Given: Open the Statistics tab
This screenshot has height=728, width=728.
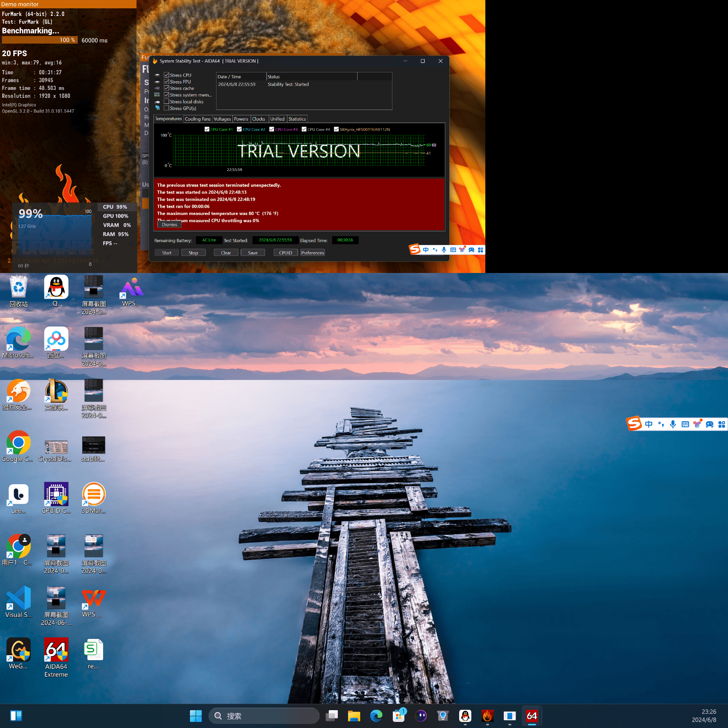Looking at the screenshot, I should coord(297,119).
